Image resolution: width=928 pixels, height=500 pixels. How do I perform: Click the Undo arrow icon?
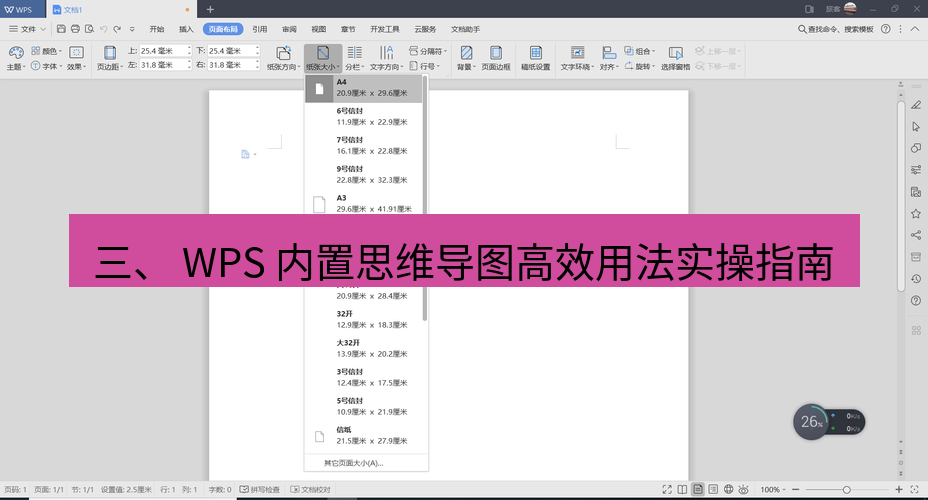[x=104, y=28]
